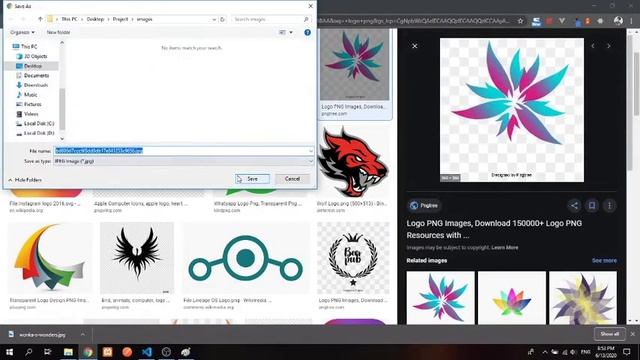Click See more related images link
Image resolution: width=640 pixels, height=360 pixels.
click(604, 260)
